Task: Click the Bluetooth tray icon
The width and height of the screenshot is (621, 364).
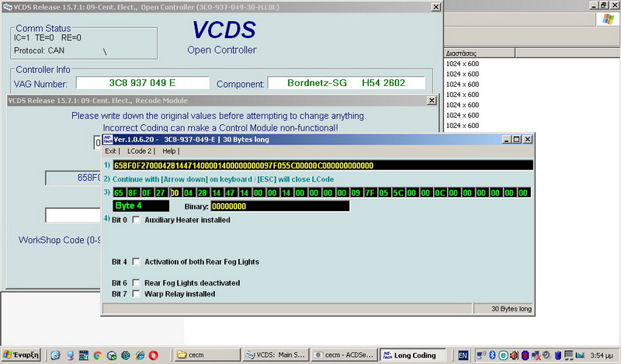Action: [492, 355]
